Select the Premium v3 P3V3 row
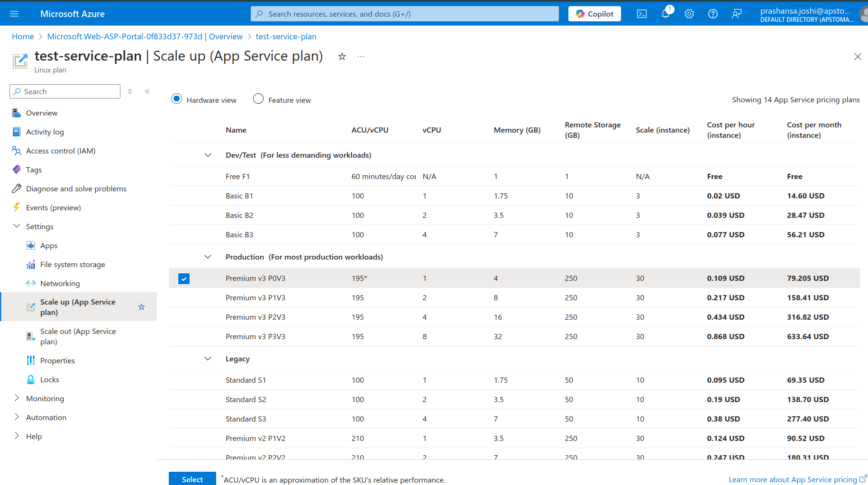Viewport: 868px width, 485px height. click(x=514, y=336)
